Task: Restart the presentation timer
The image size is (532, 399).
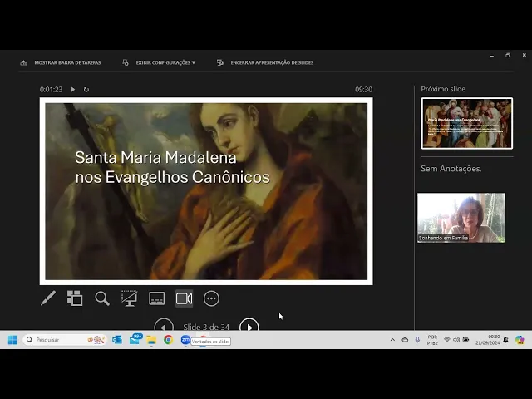Action: [x=86, y=90]
